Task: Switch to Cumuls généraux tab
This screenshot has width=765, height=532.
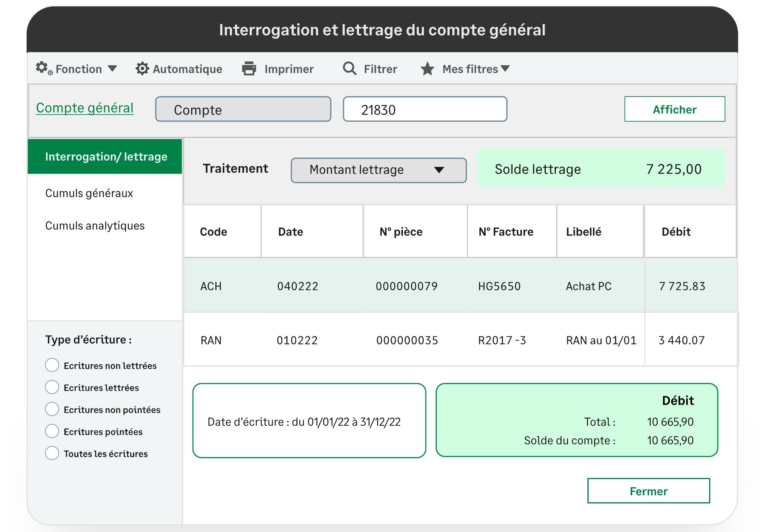Action: [x=89, y=193]
